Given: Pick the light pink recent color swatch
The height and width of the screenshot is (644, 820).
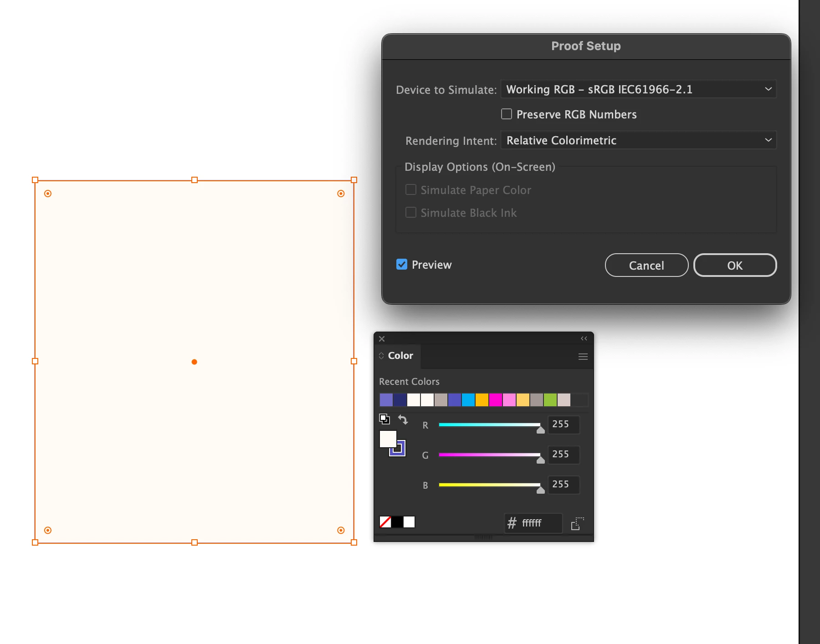Looking at the screenshot, I should tap(509, 400).
